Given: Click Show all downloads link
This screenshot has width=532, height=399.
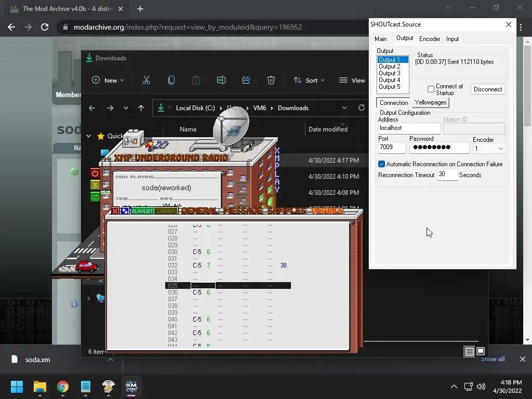Looking at the screenshot, I should tap(493, 359).
